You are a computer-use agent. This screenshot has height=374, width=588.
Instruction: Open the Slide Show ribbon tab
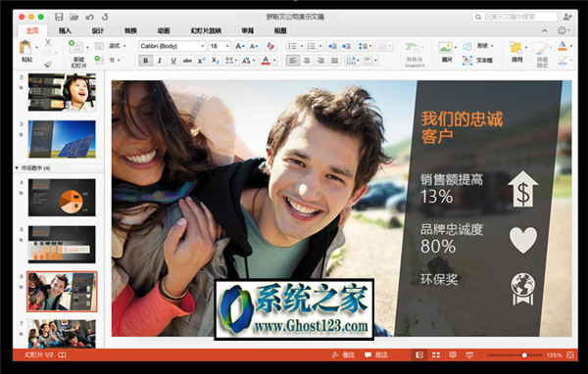coord(206,30)
